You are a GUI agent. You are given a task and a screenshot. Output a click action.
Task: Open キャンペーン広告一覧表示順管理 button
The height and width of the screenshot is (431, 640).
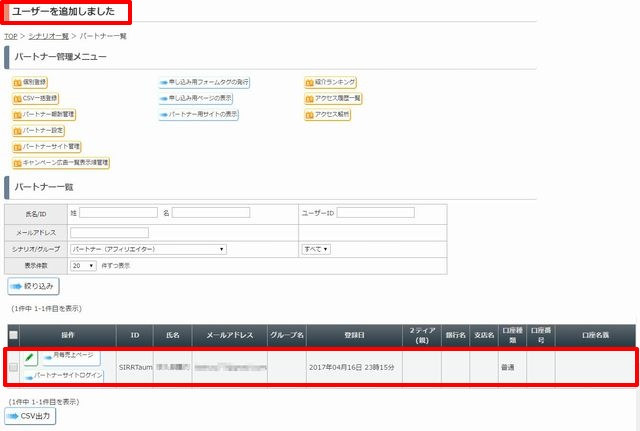(x=61, y=163)
